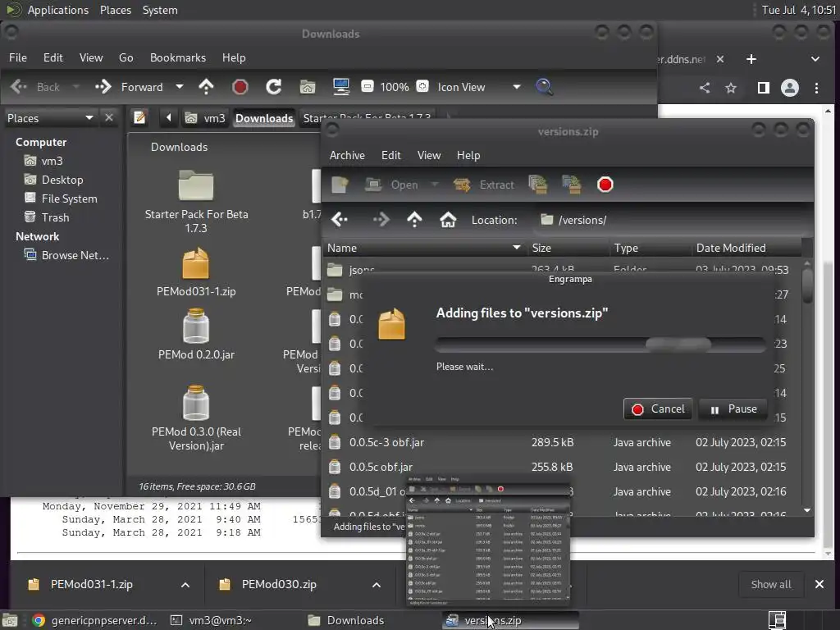Viewport: 840px width, 630px height.
Task: Click Show all downloads button
Action: 771,584
